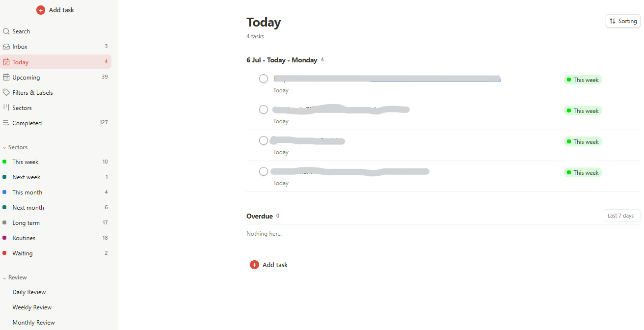
Task: Click the red plus Add task icon in the sidebar
Action: [x=41, y=10]
